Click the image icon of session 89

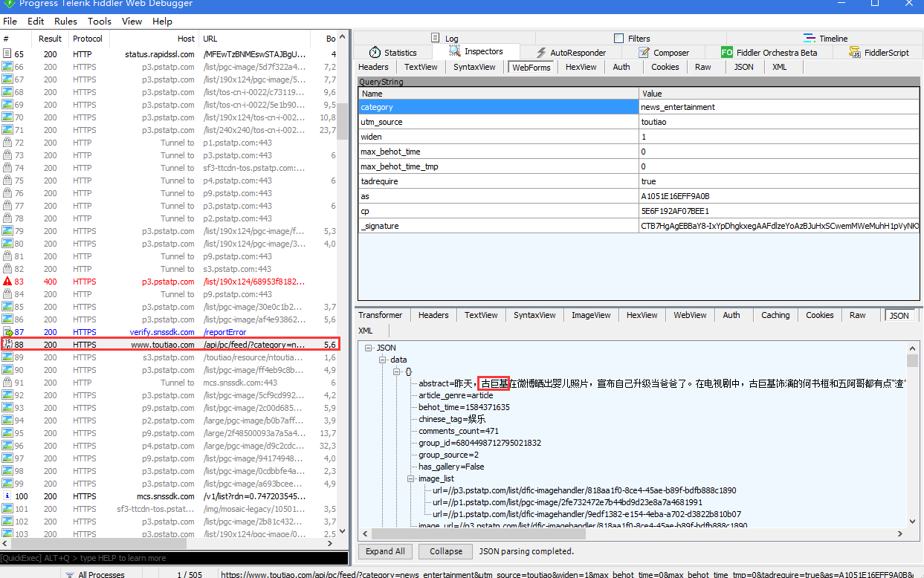(x=7, y=357)
